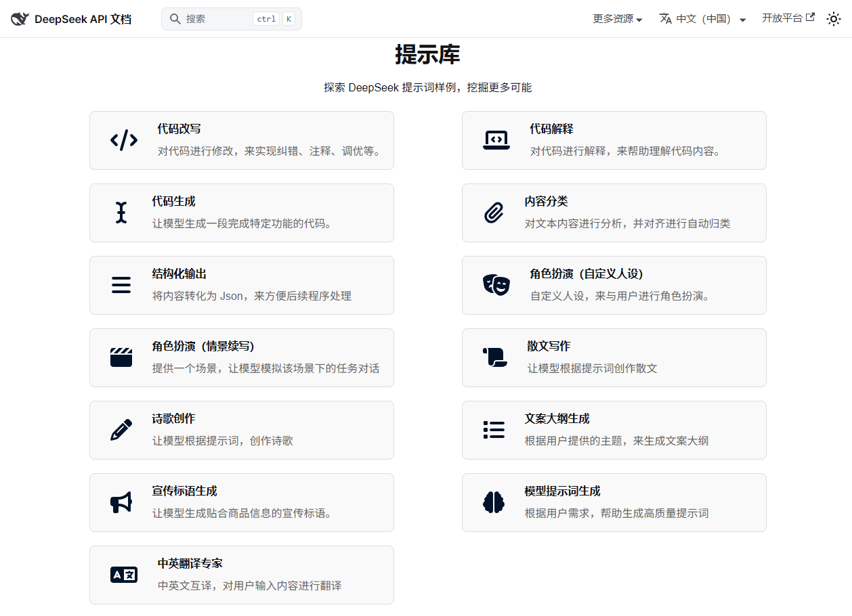Screen dimensions: 852x616
Task: Click the code brackets icon for 代码改写
Action: [x=124, y=140]
